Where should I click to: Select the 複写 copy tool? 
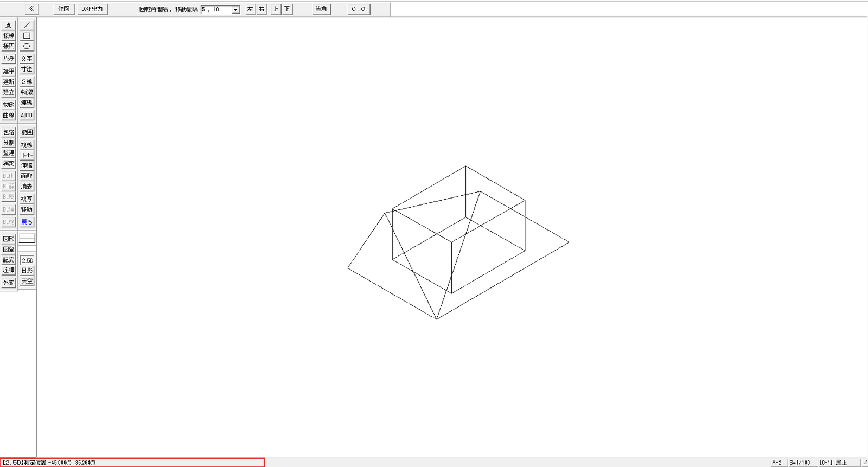(27, 199)
